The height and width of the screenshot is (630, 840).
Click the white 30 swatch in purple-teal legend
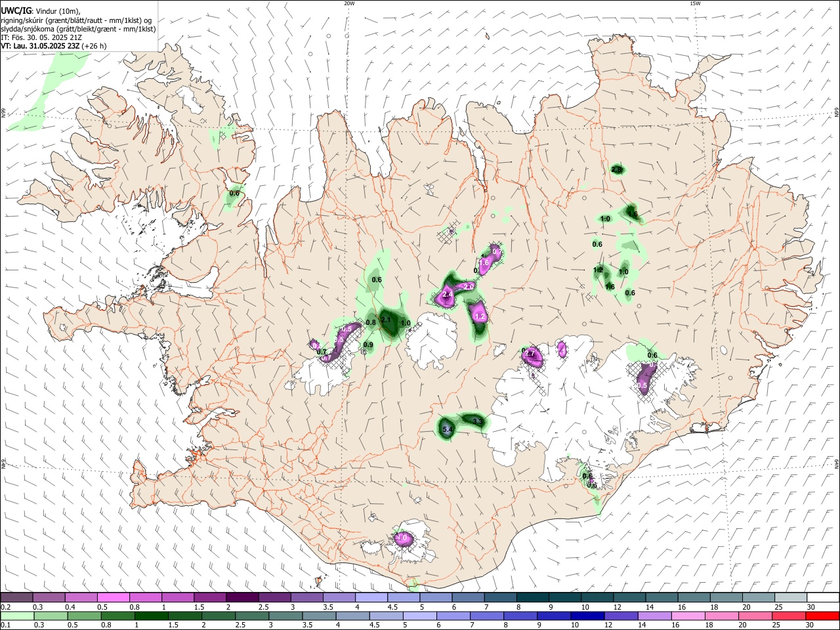click(824, 597)
